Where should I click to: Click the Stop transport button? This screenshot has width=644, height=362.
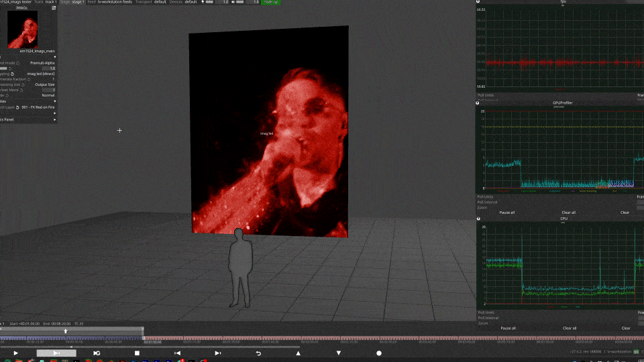point(137,353)
